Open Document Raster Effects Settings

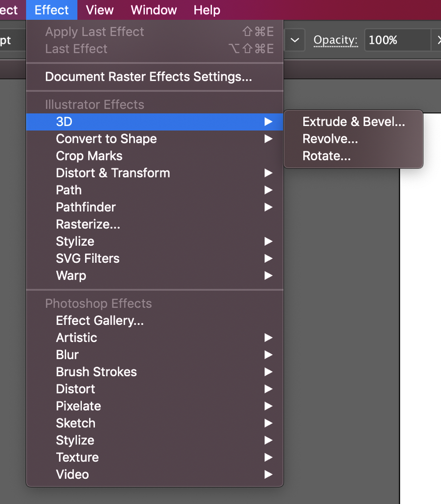[148, 77]
